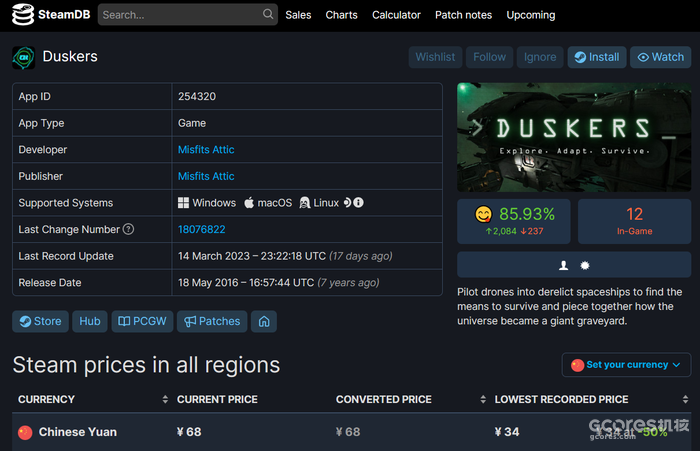Sort by the Current Price column arrows
Image resolution: width=700 pixels, height=451 pixels.
click(x=324, y=399)
